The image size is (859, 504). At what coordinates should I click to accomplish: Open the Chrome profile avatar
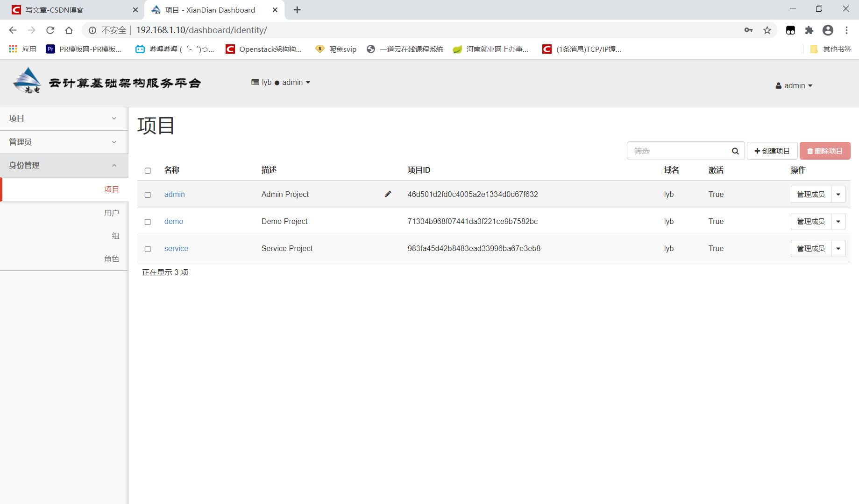pos(828,30)
